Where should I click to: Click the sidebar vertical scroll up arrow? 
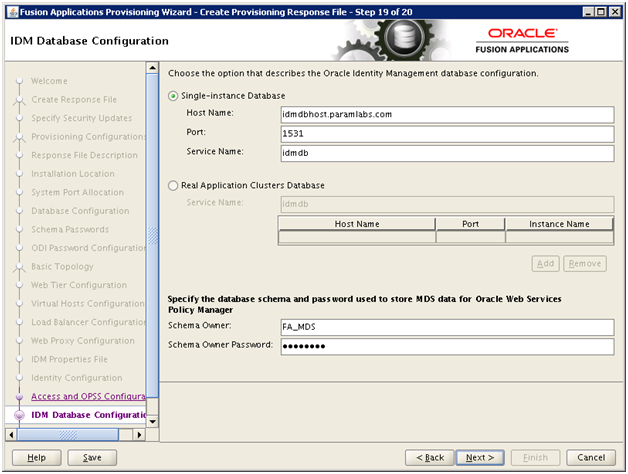[153, 68]
